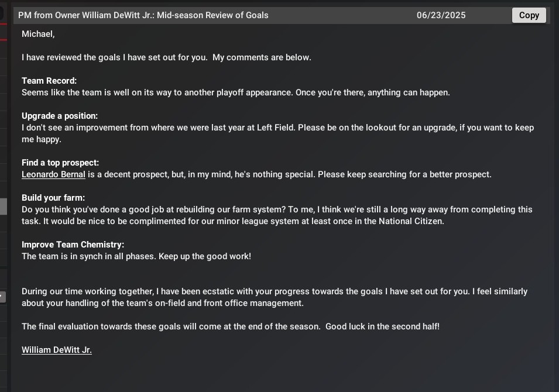Image resolution: width=559 pixels, height=392 pixels.
Task: Click the Improve Team Chemistry heading
Action: coord(73,245)
